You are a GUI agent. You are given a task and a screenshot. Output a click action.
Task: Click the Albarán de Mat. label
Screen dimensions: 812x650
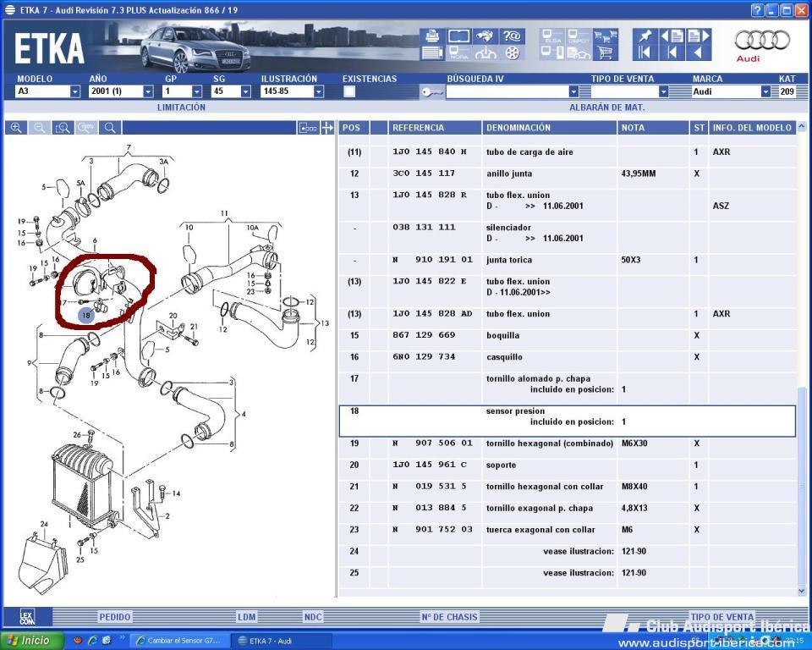click(607, 107)
